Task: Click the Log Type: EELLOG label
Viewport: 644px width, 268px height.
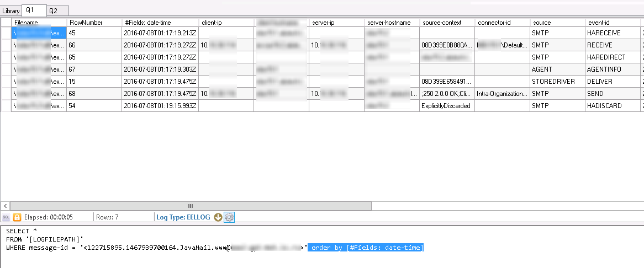Action: coord(183,217)
